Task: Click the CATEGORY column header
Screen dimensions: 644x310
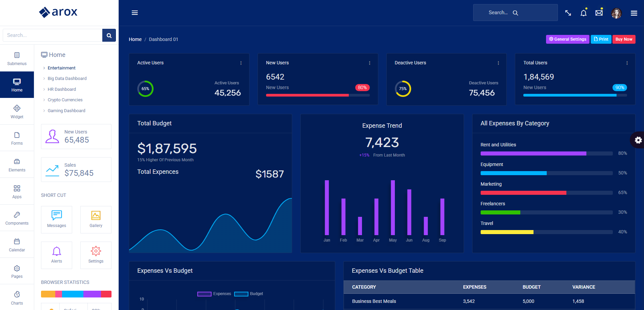Action: point(364,287)
